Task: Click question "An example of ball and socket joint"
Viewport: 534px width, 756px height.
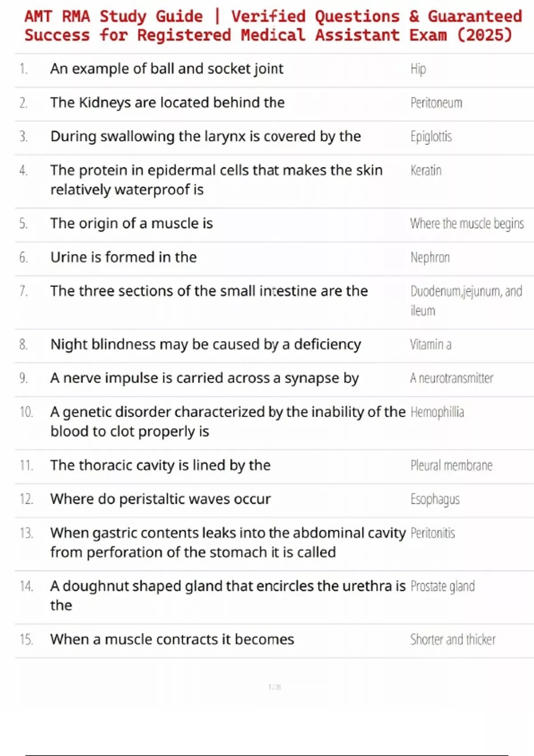Action: tap(166, 68)
